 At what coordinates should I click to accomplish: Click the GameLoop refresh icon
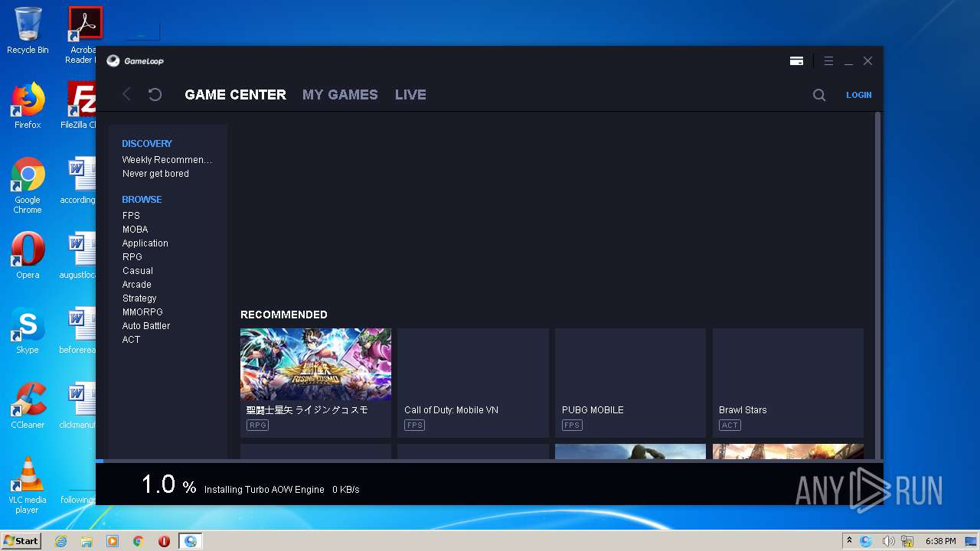click(x=155, y=94)
